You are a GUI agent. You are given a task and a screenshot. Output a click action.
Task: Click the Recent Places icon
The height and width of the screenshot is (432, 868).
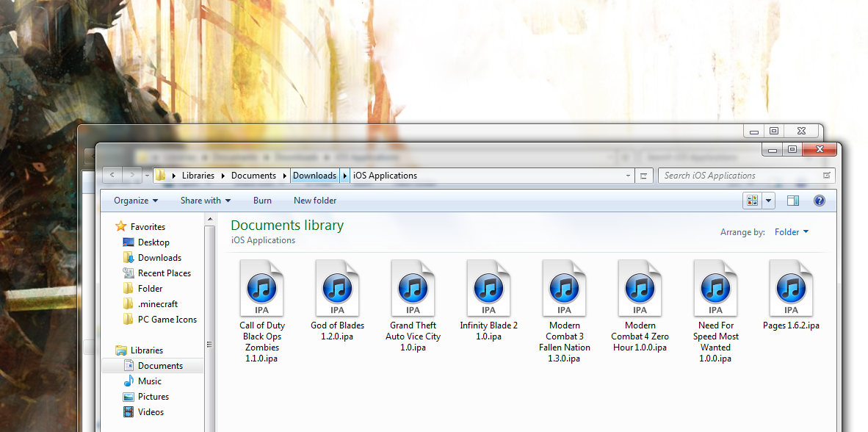point(129,273)
